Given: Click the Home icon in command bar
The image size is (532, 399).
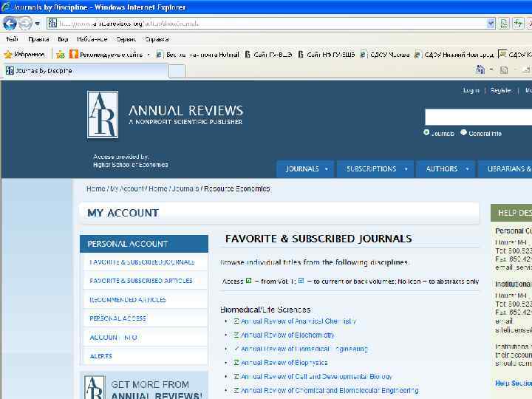Looking at the screenshot, I should tap(480, 70).
